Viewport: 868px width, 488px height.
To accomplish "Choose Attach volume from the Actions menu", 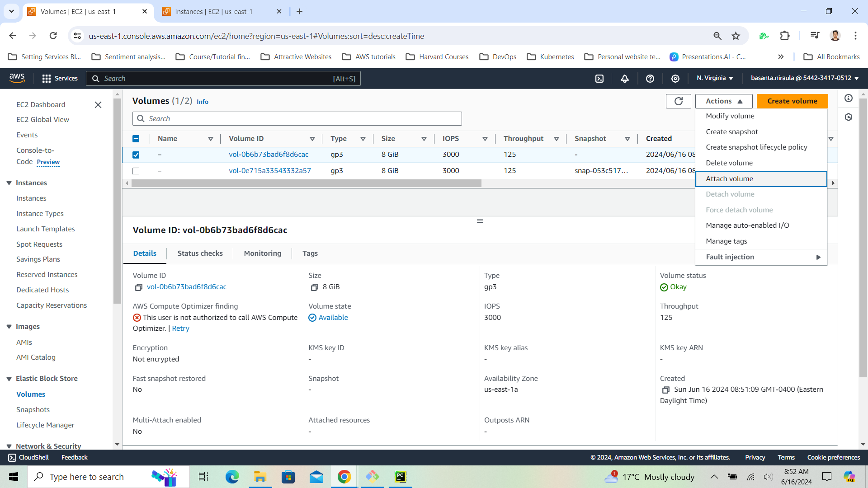I will 729,179.
